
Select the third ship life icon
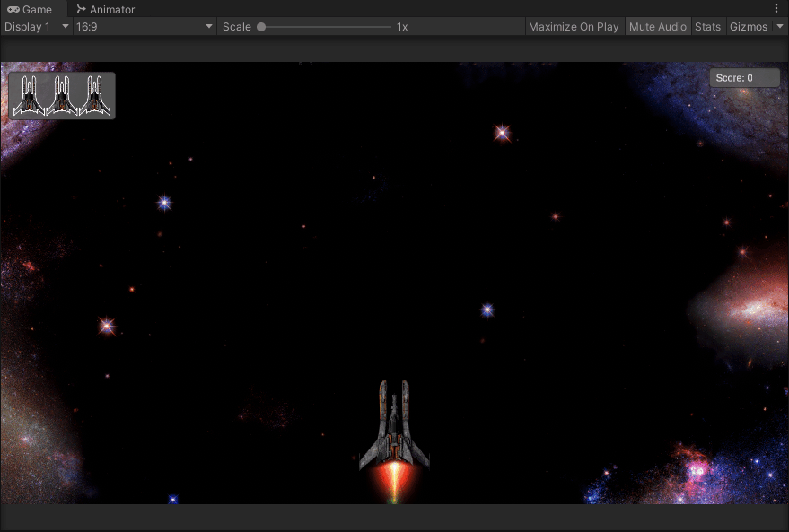94,94
